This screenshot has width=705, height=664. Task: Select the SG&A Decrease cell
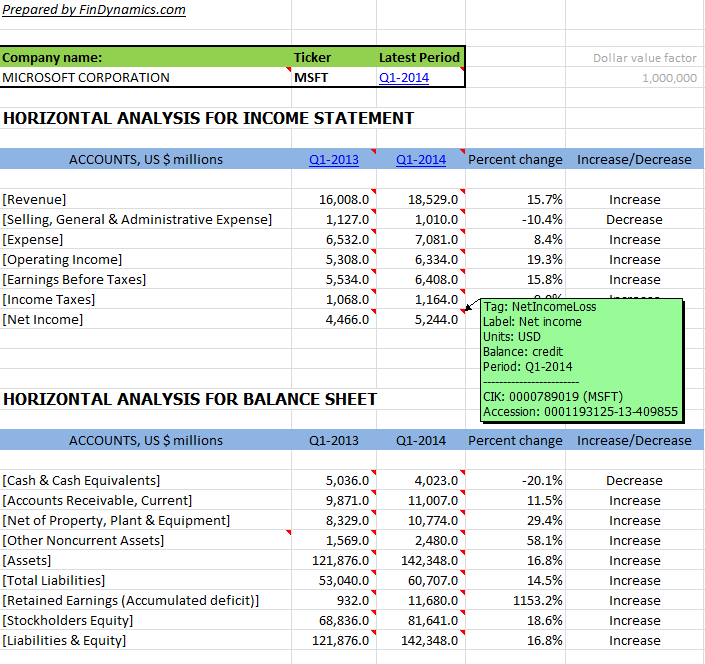pyautogui.click(x=634, y=219)
